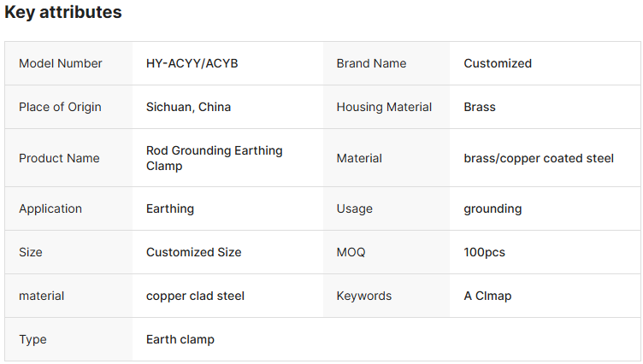Click the 100pcs MOQ value
Screen dimensions: 643x364
click(x=484, y=252)
